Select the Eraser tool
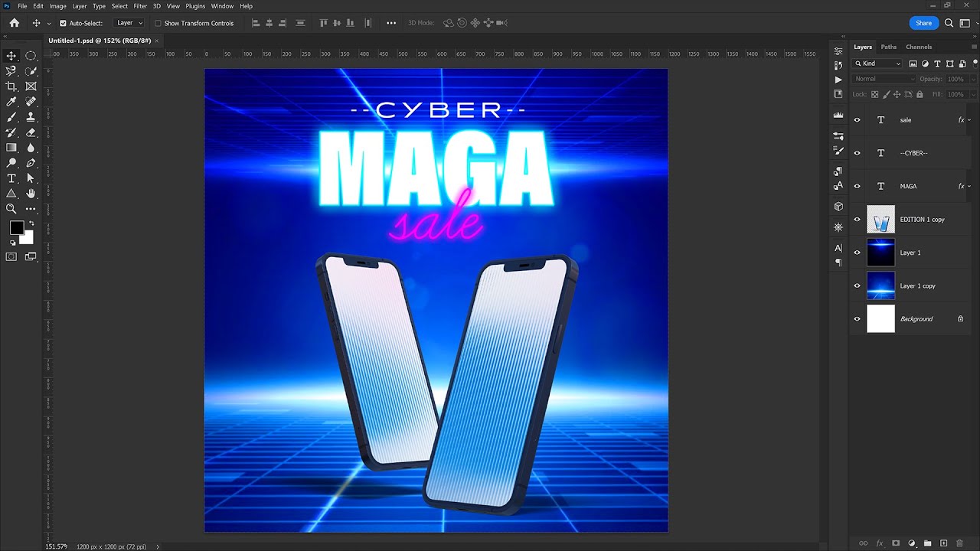This screenshot has width=980, height=551. point(31,132)
